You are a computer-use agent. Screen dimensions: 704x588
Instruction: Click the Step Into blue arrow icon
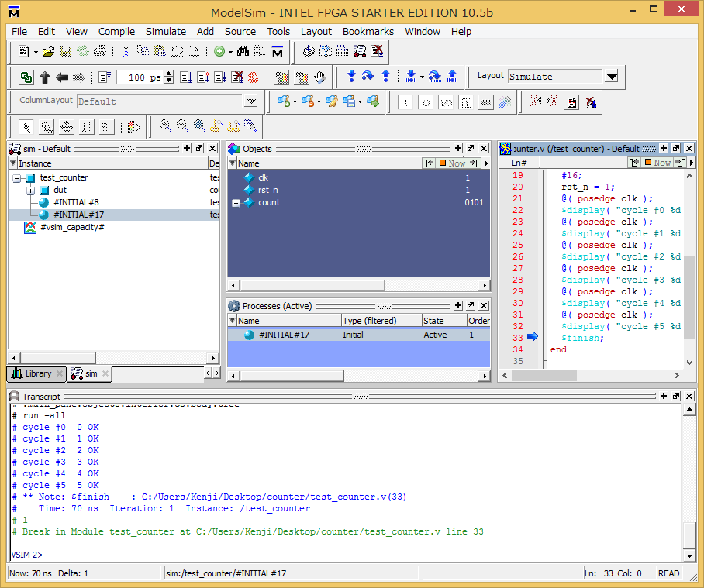click(x=351, y=76)
